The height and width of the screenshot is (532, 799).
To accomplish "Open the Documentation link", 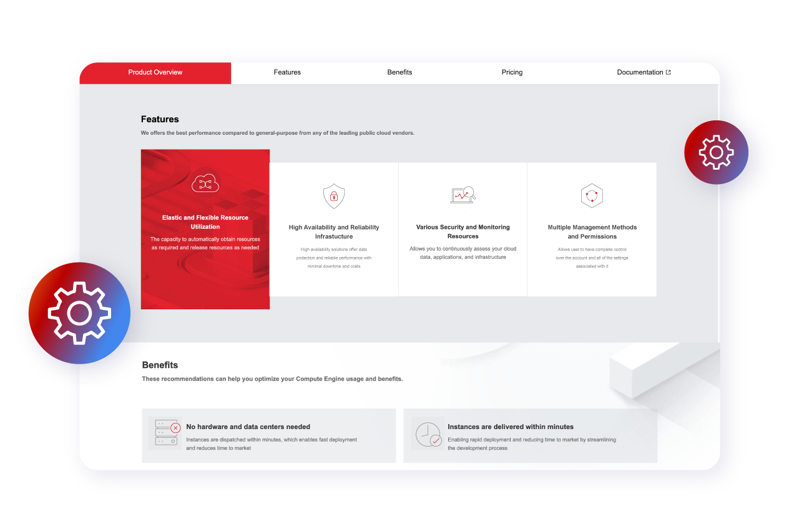I will [640, 72].
